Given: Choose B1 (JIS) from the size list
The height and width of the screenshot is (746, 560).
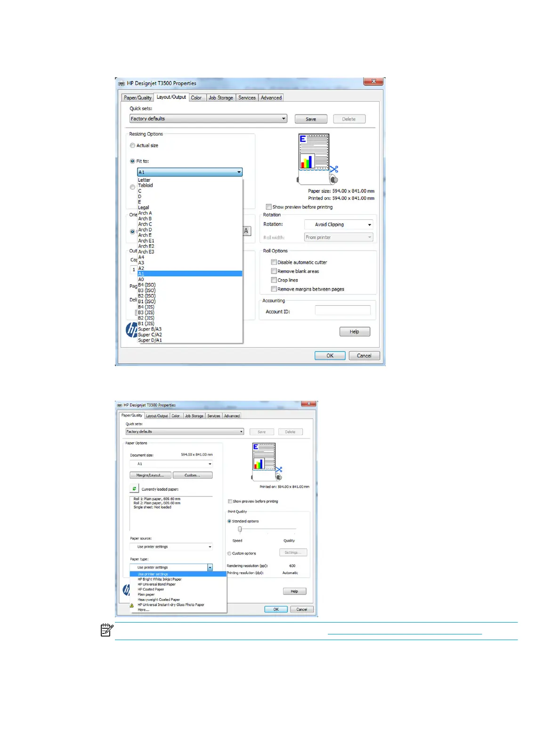Looking at the screenshot, I should coord(190,324).
